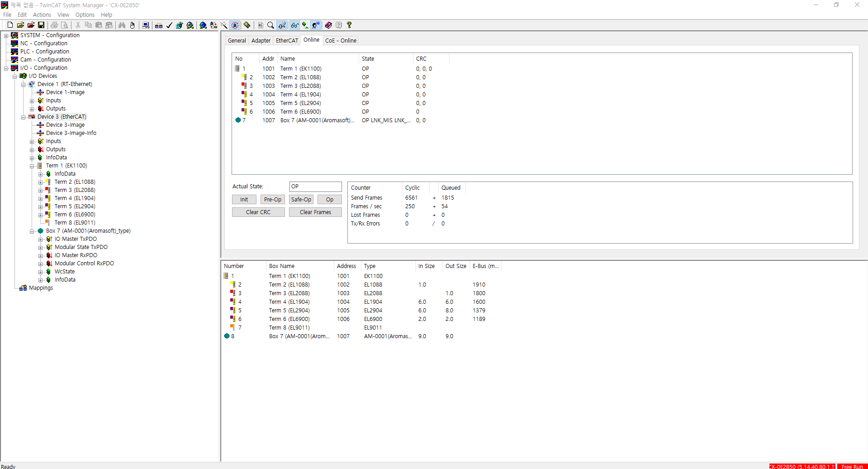Click the Scan Boxes magic wand icon
868x469 pixels.
pyautogui.click(x=224, y=25)
